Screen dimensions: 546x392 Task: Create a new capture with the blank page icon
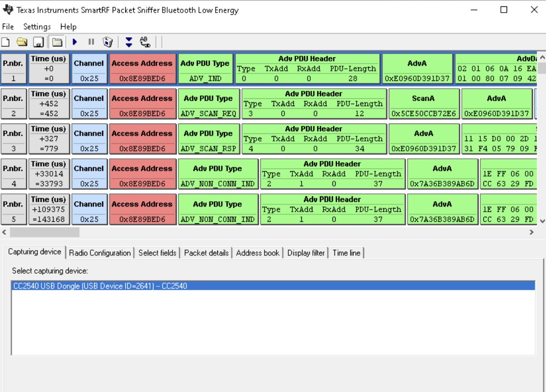tap(6, 42)
